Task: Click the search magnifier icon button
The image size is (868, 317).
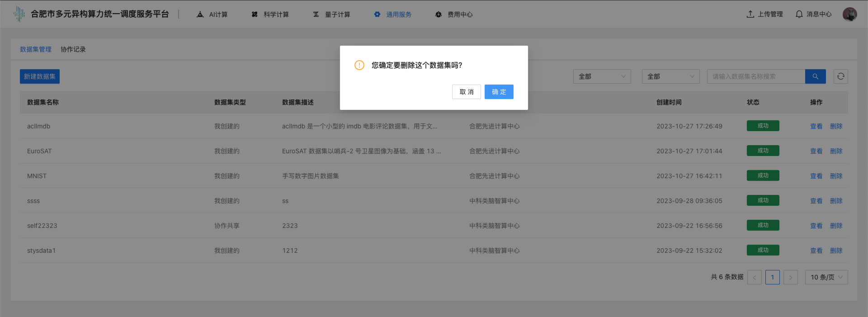Action: click(815, 76)
